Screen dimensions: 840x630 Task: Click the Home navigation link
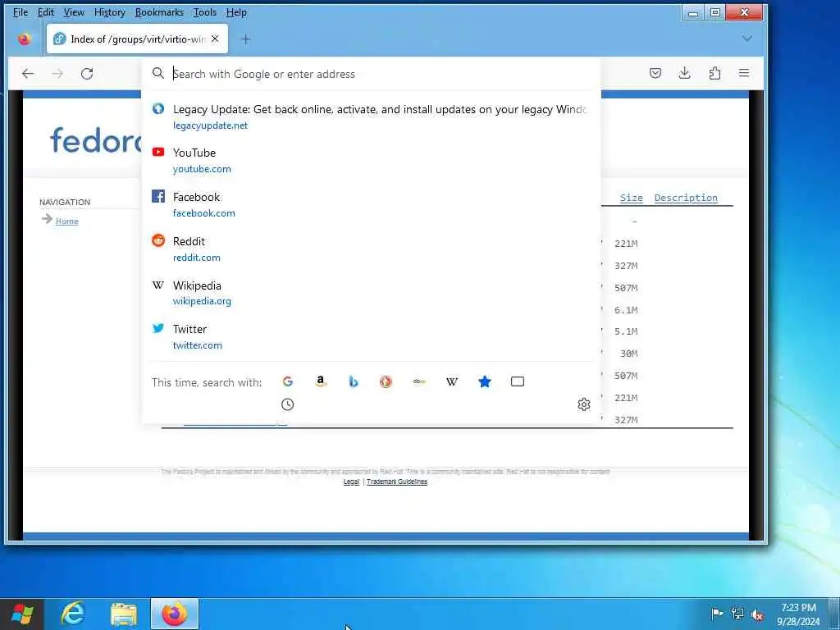pos(67,221)
